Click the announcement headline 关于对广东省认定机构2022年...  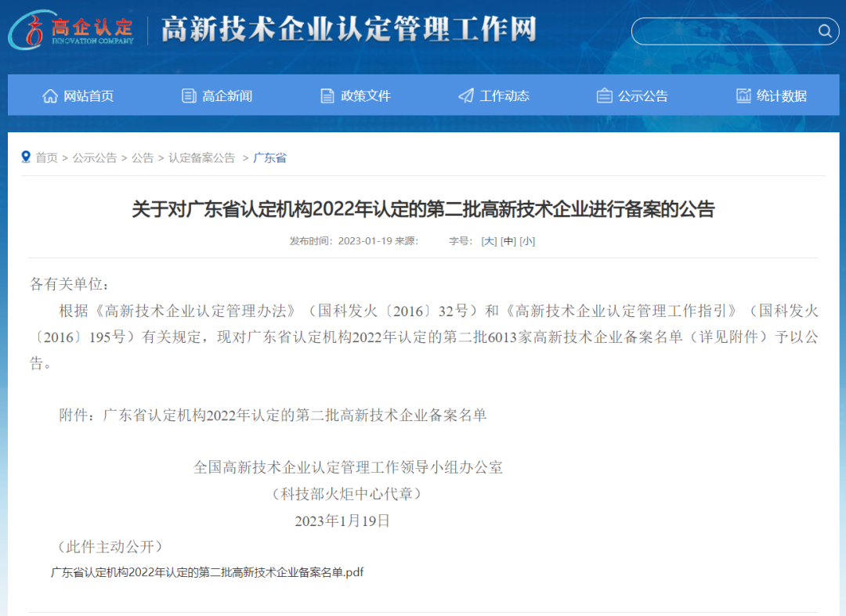coord(424,209)
